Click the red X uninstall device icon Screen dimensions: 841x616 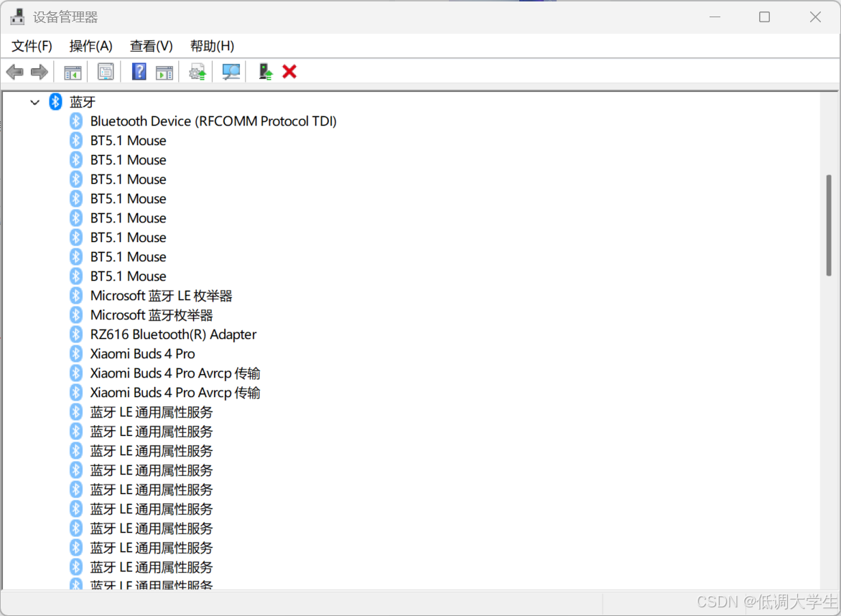tap(289, 71)
